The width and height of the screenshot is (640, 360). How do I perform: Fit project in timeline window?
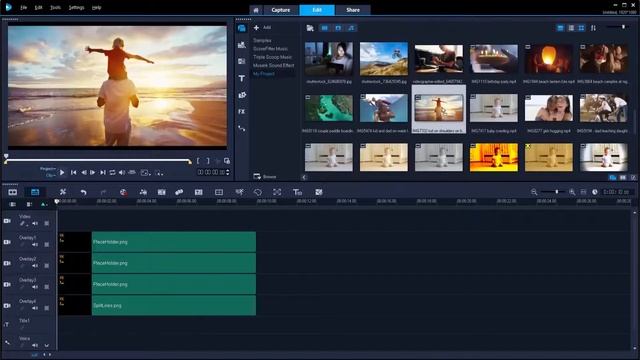tap(583, 192)
